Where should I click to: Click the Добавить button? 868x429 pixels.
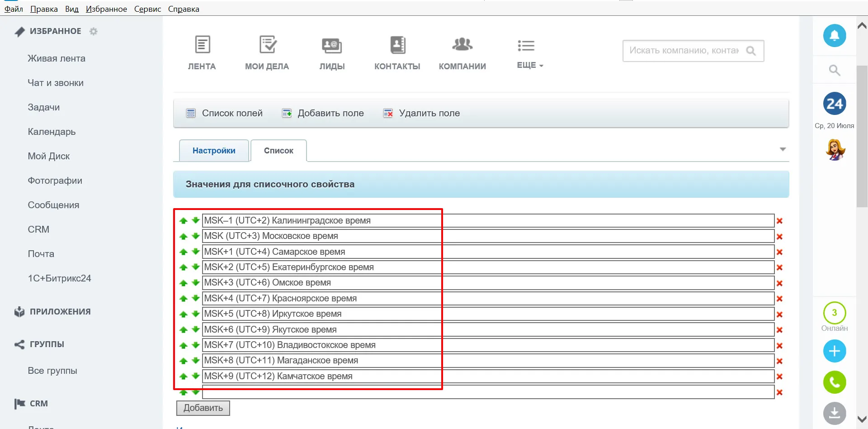pos(203,408)
